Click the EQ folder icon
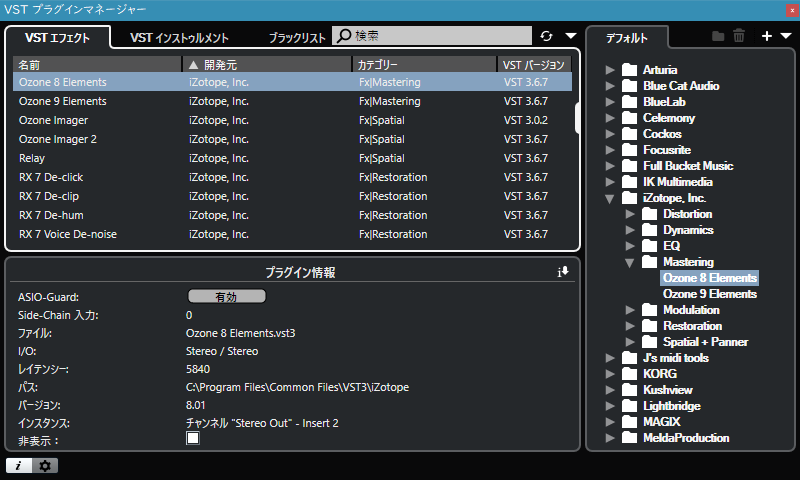The height and width of the screenshot is (480, 800). (x=649, y=246)
